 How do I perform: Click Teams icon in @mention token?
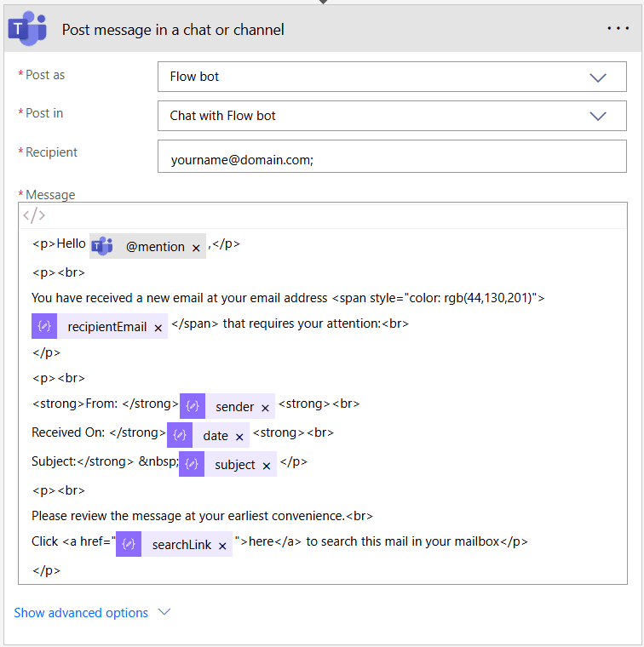[x=102, y=246]
